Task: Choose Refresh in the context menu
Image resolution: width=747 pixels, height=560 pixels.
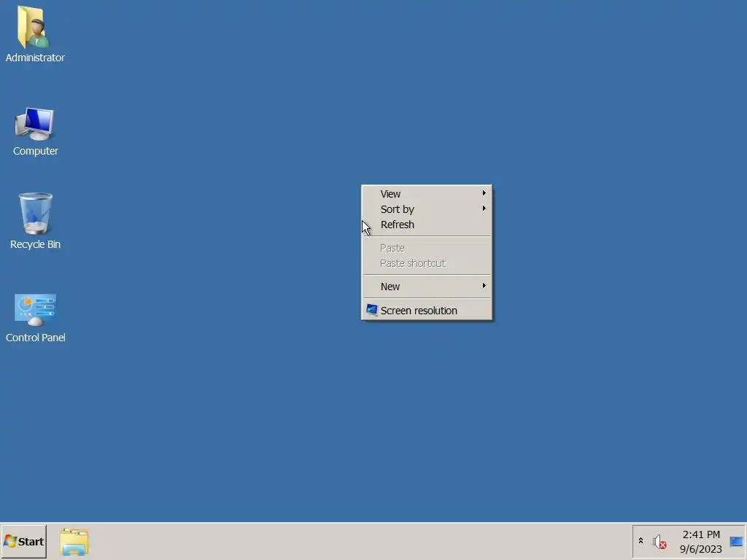Action: [x=427, y=225]
